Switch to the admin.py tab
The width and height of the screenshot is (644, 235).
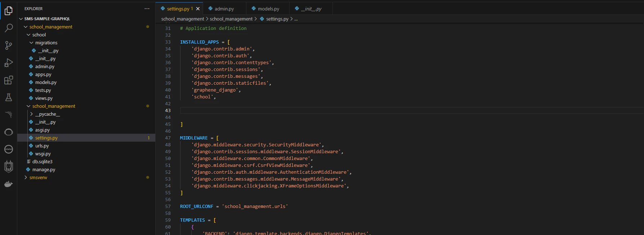point(224,9)
